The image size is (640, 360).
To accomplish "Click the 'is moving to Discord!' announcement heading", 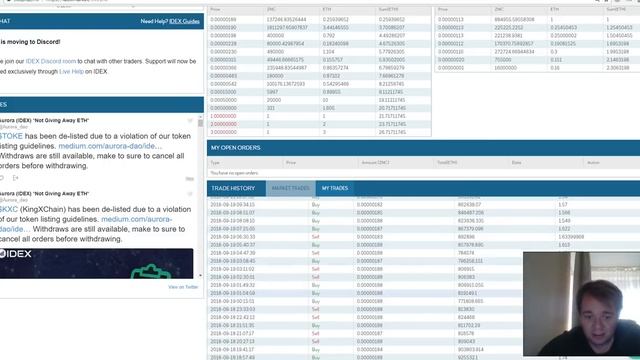I will click(x=30, y=42).
